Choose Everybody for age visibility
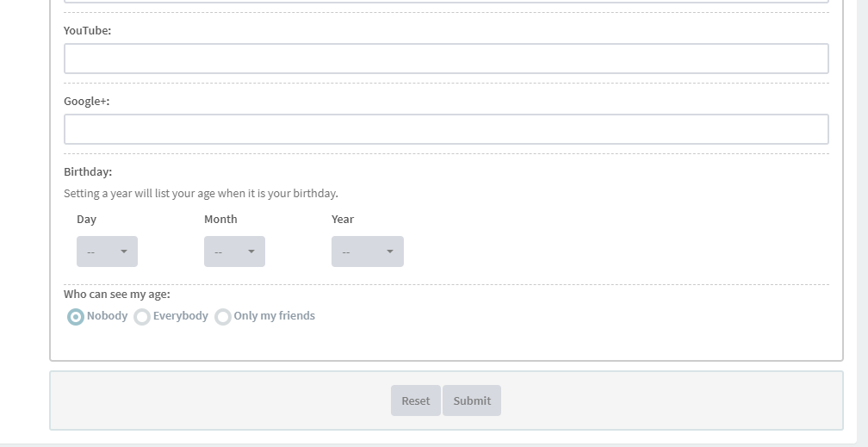Screen dimensions: 868x447 pyautogui.click(x=142, y=317)
